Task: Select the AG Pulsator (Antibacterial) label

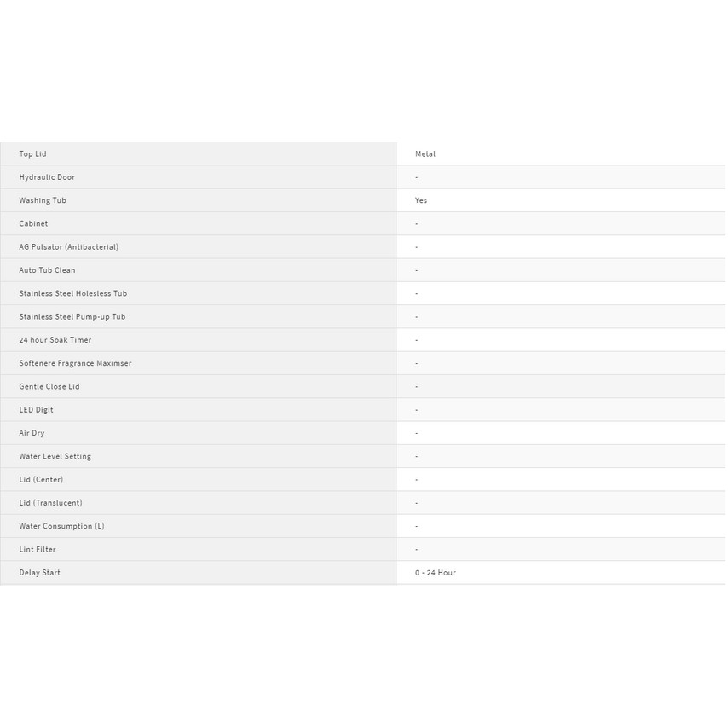Action: (69, 247)
